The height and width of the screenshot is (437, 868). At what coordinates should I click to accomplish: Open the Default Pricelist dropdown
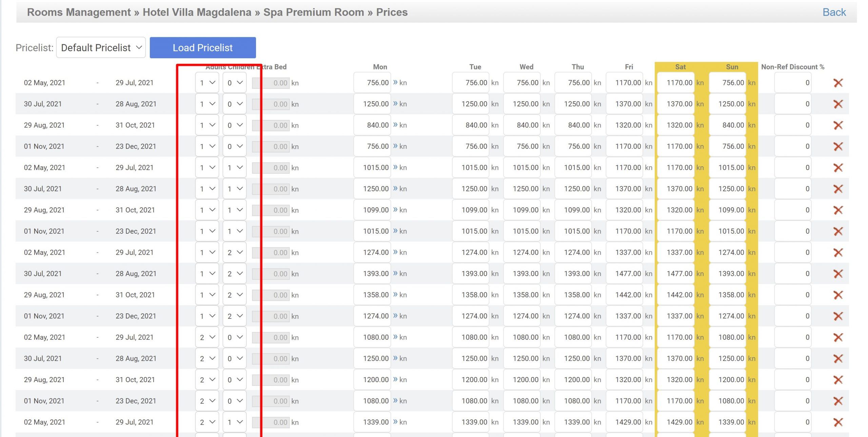coord(101,48)
